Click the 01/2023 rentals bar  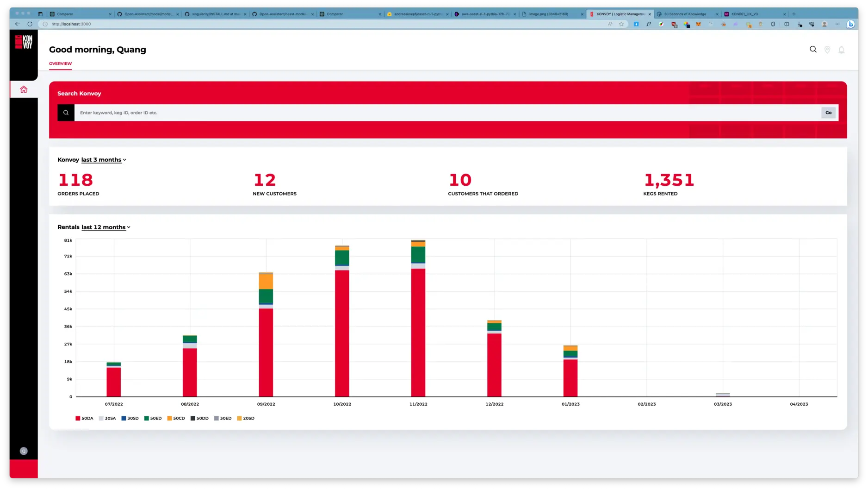pyautogui.click(x=570, y=371)
